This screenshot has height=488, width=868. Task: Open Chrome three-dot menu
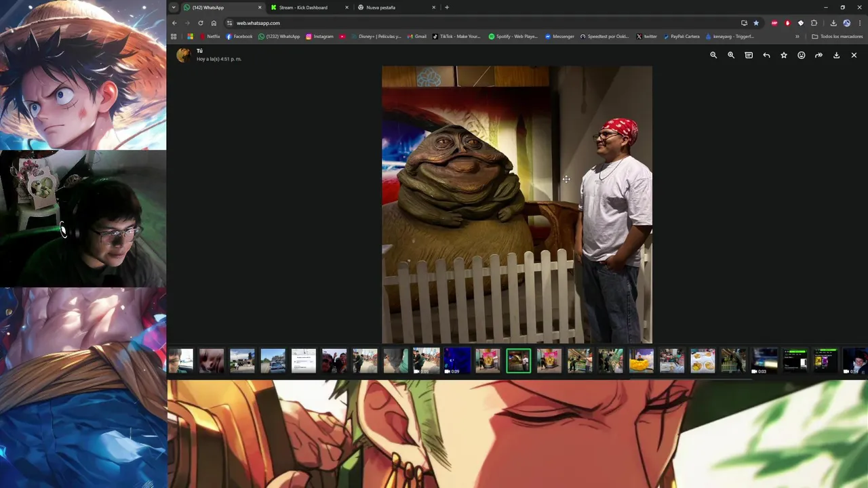(x=859, y=23)
